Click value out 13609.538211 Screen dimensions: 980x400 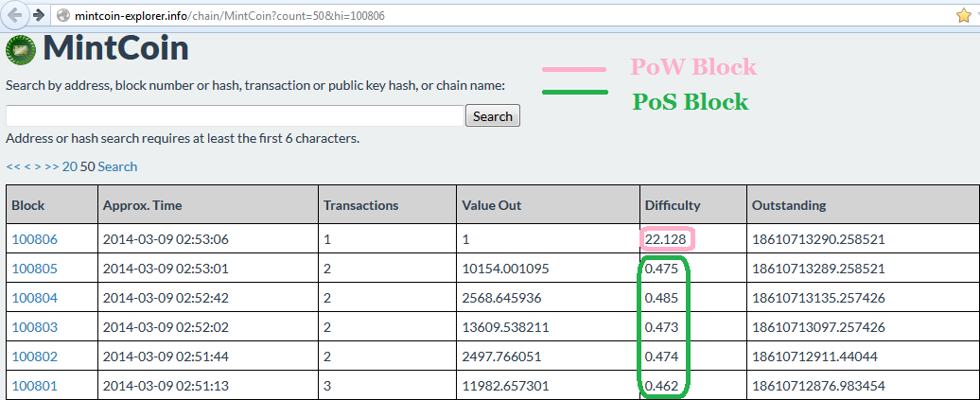pyautogui.click(x=505, y=327)
